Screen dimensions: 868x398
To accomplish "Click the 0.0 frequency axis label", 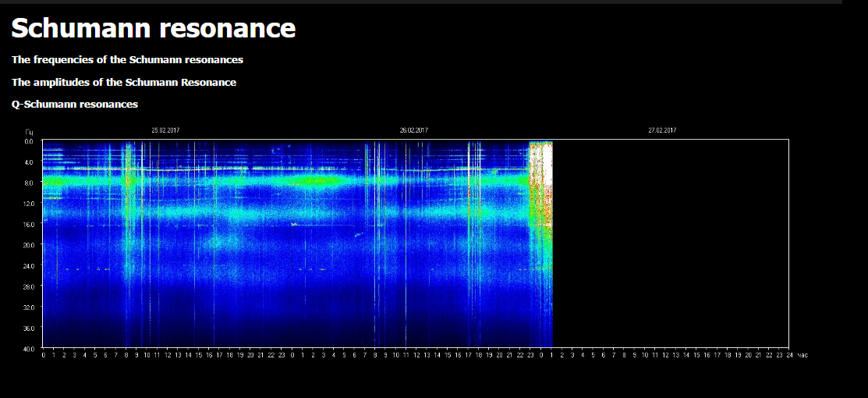I will pos(29,141).
